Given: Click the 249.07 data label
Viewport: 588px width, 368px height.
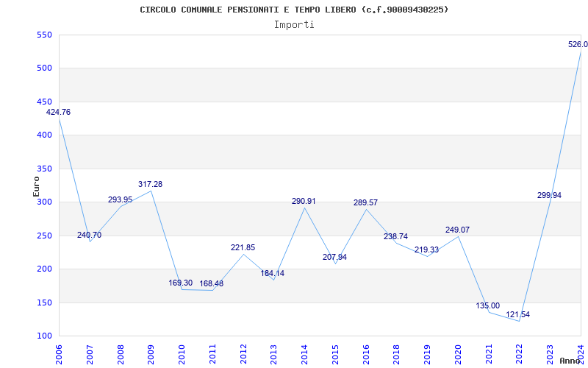Looking at the screenshot, I should coord(457,230).
